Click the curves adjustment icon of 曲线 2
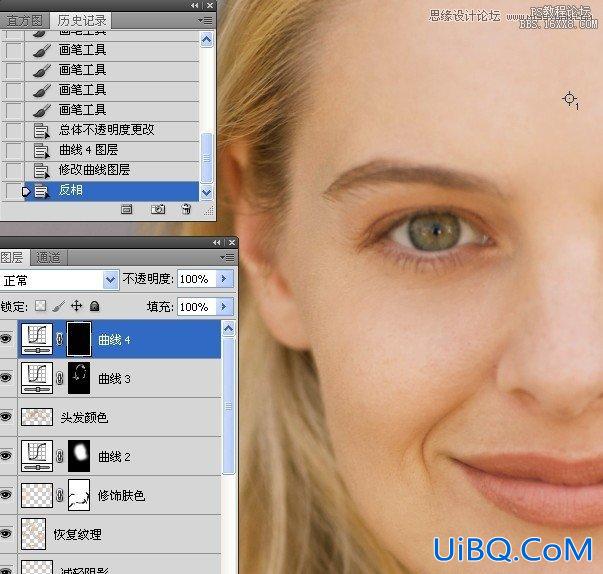The width and height of the screenshot is (603, 574). pyautogui.click(x=37, y=456)
